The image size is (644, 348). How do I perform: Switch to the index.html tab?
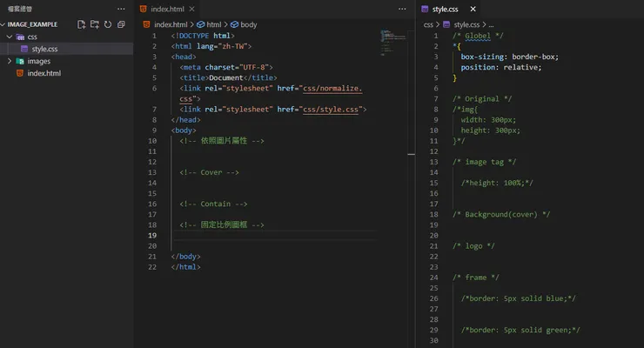tap(165, 8)
